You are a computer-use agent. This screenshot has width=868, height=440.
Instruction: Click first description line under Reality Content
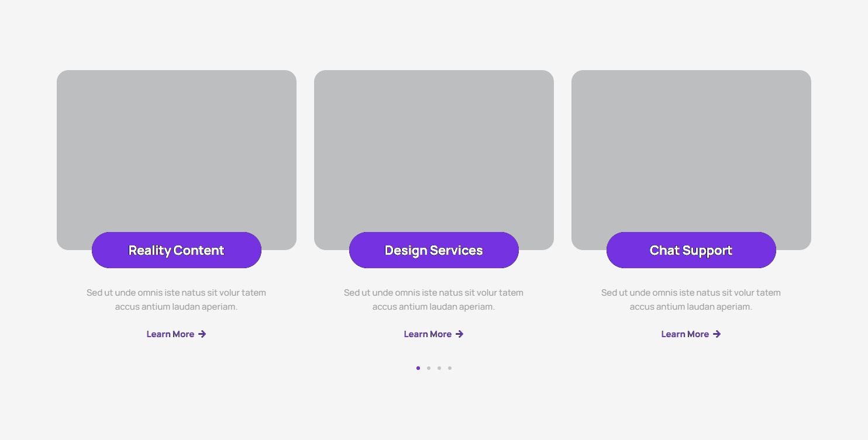coord(177,293)
